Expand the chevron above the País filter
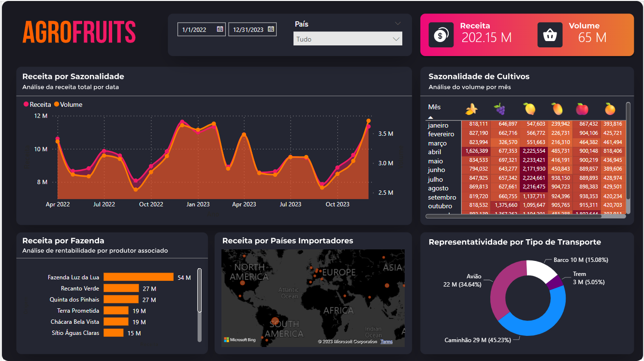The image size is (644, 361). (x=397, y=23)
